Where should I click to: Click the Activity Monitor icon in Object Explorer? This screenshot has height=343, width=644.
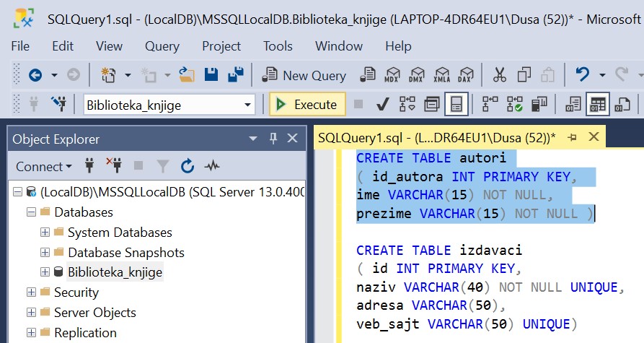pyautogui.click(x=212, y=166)
